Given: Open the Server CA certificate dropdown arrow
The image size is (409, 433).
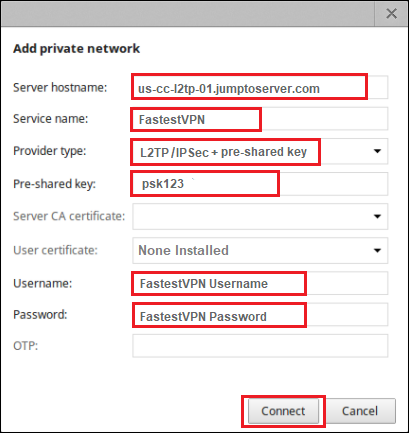Looking at the screenshot, I should point(377,216).
